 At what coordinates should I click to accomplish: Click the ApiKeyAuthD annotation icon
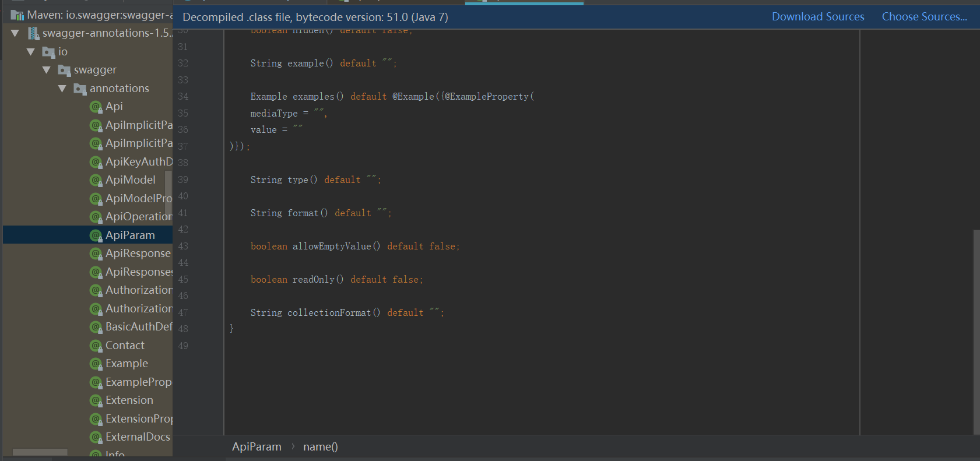pos(96,162)
